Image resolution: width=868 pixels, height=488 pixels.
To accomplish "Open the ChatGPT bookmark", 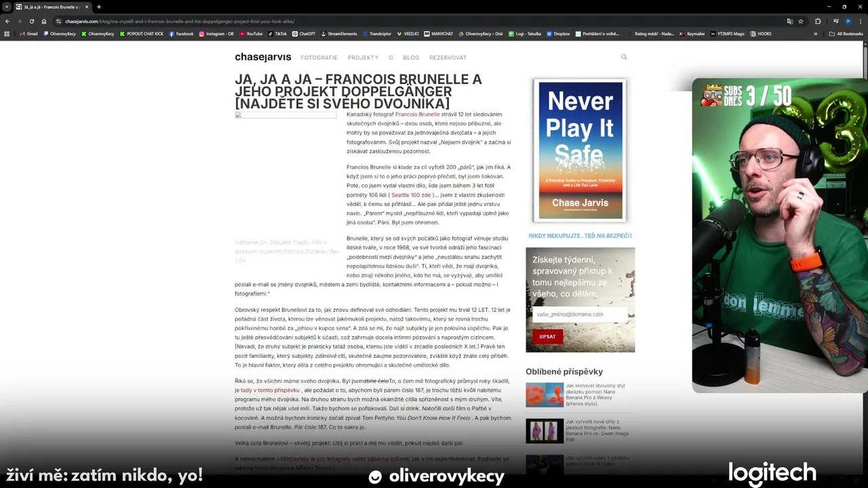I will click(x=304, y=33).
